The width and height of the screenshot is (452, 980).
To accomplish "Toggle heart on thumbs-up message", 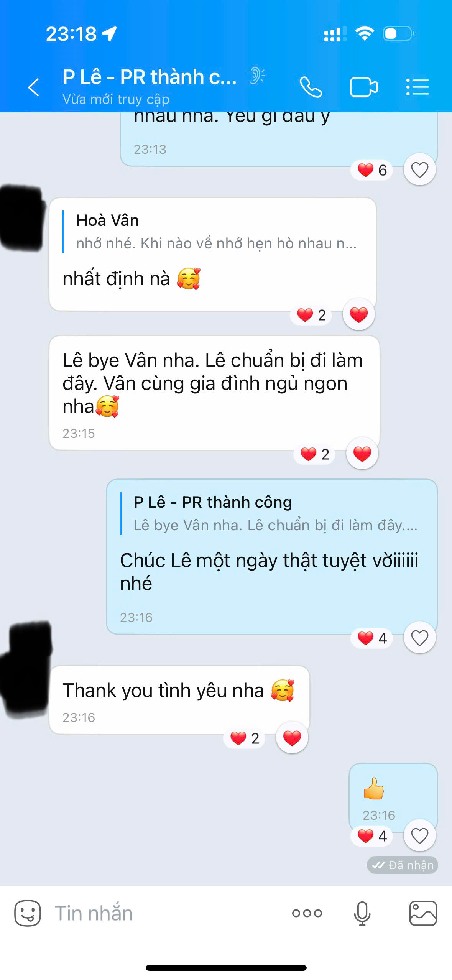I will [x=419, y=835].
